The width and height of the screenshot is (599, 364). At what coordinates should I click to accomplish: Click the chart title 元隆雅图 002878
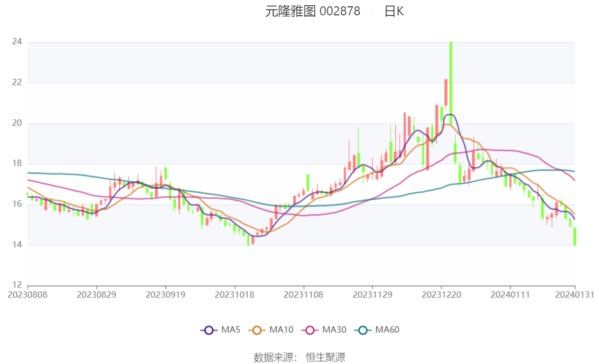click(x=313, y=11)
